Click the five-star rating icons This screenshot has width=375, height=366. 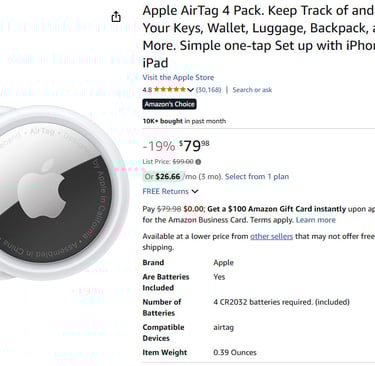tap(170, 89)
